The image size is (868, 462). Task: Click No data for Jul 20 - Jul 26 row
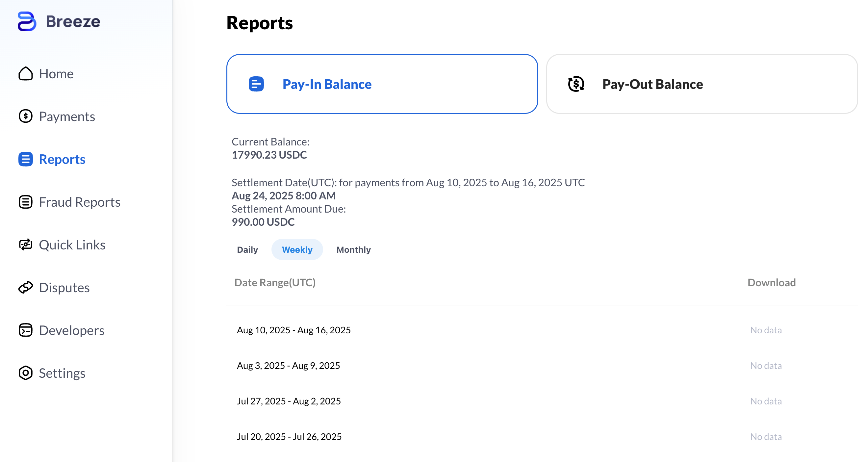(766, 437)
